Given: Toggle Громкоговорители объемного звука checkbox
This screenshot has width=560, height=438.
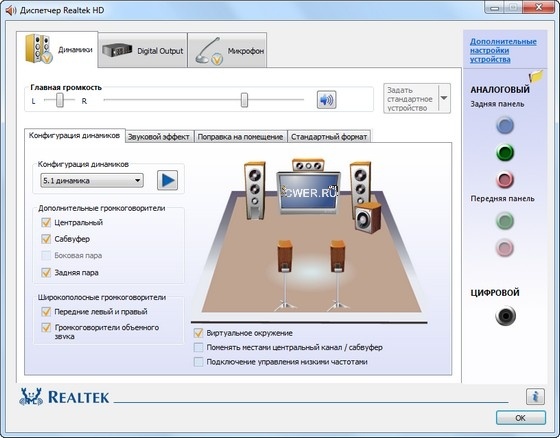Looking at the screenshot, I should [x=46, y=327].
